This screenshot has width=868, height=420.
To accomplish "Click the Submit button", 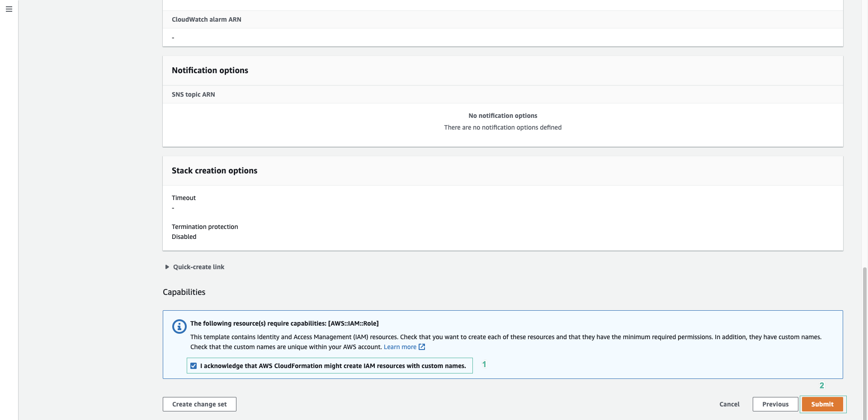I will tap(822, 404).
